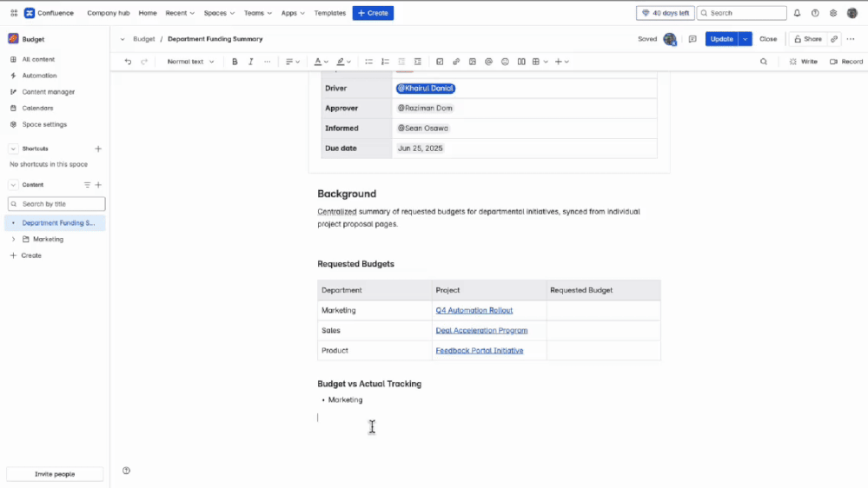868x488 pixels.
Task: Insert an emoji
Action: (505, 62)
